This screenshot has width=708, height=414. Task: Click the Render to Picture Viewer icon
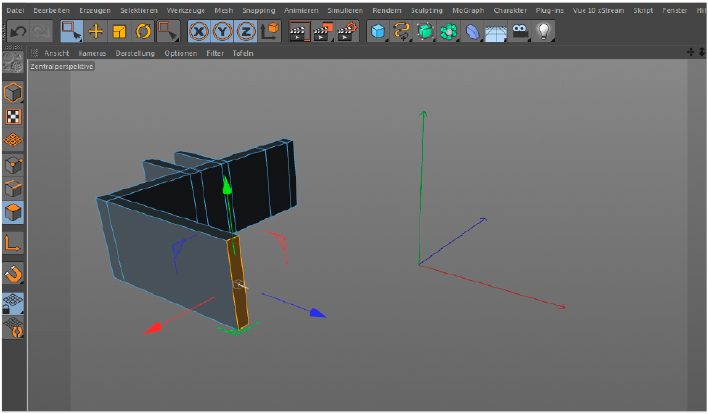[323, 31]
